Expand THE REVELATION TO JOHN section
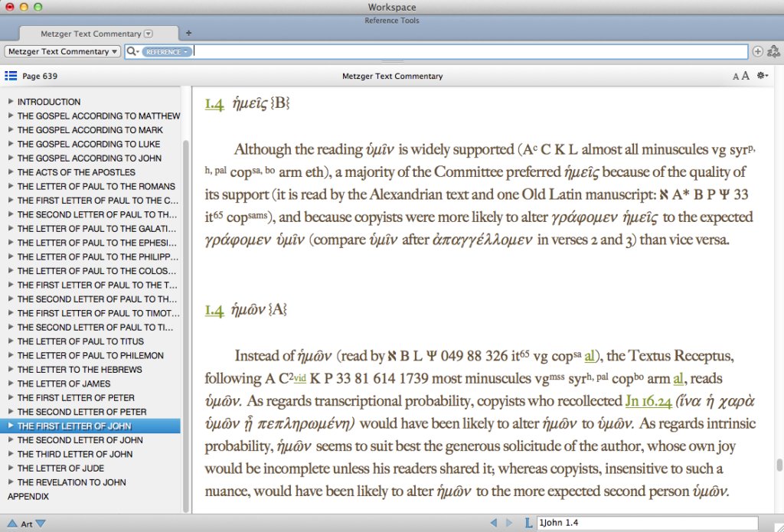This screenshot has width=784, height=532. (11, 482)
